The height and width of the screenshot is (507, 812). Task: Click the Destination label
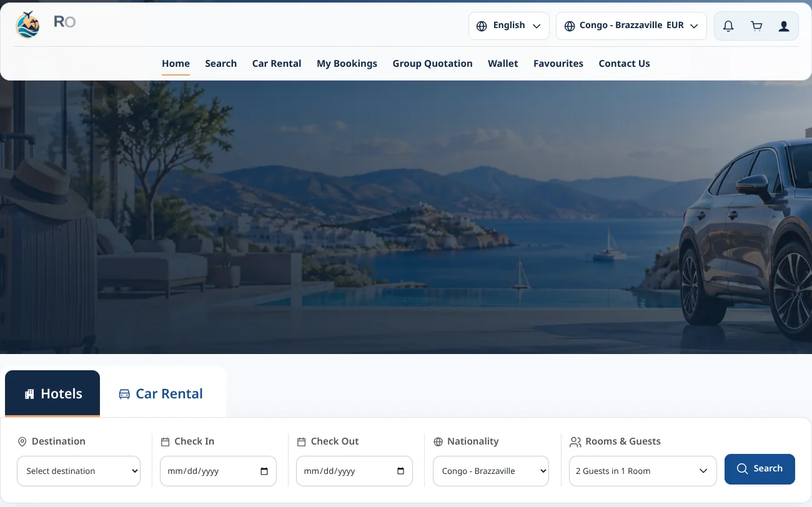(58, 441)
